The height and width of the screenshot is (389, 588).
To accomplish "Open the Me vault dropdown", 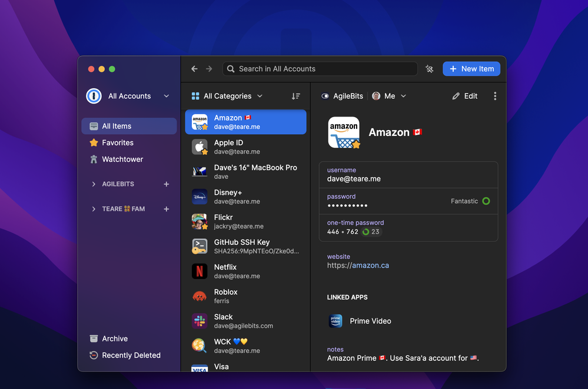I will [389, 96].
